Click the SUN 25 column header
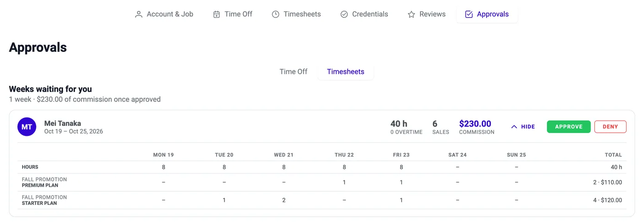644x224 pixels. click(x=516, y=155)
